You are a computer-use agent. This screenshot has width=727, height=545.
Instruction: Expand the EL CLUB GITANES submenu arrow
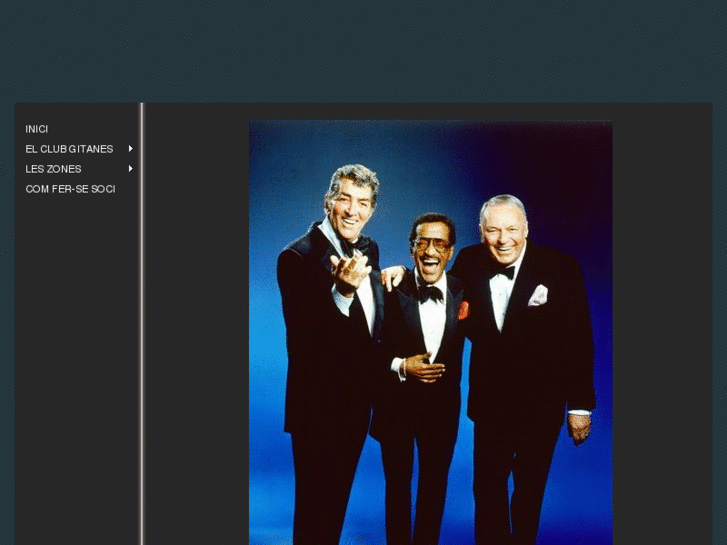click(x=131, y=148)
